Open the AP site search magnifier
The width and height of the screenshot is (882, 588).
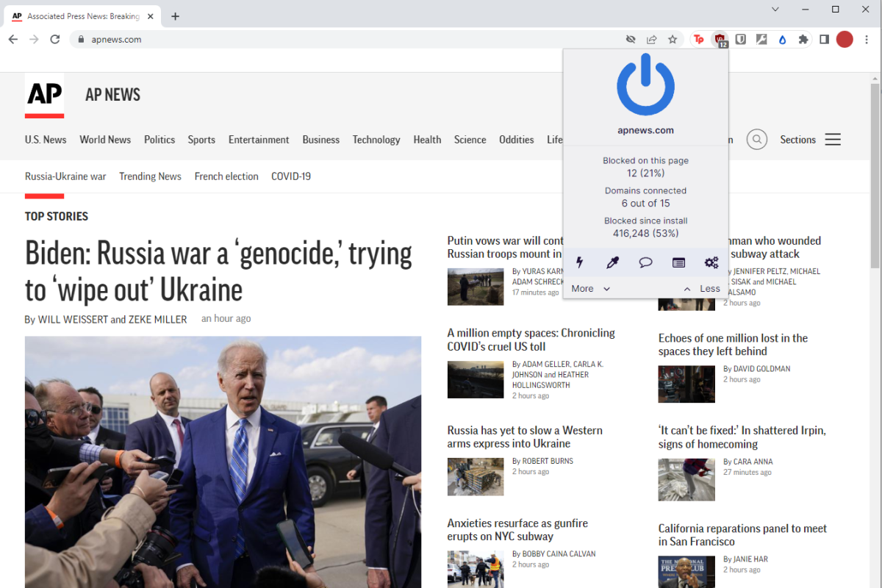tap(756, 140)
